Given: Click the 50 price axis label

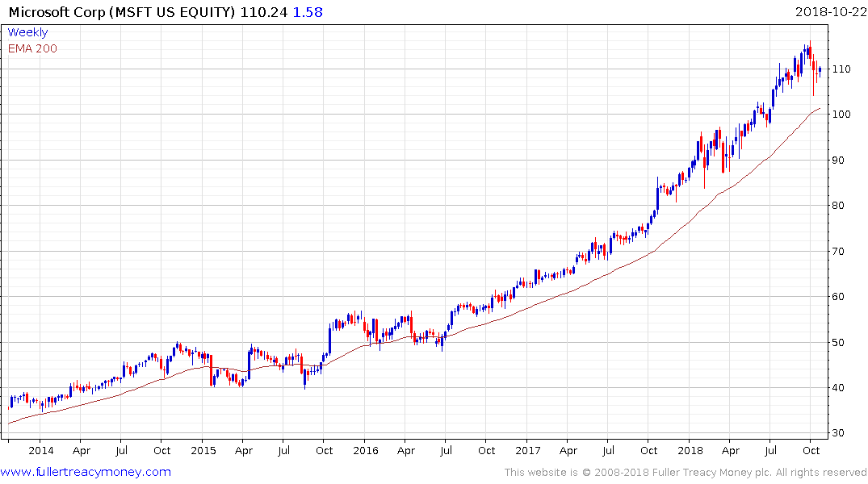Looking at the screenshot, I should coord(838,343).
